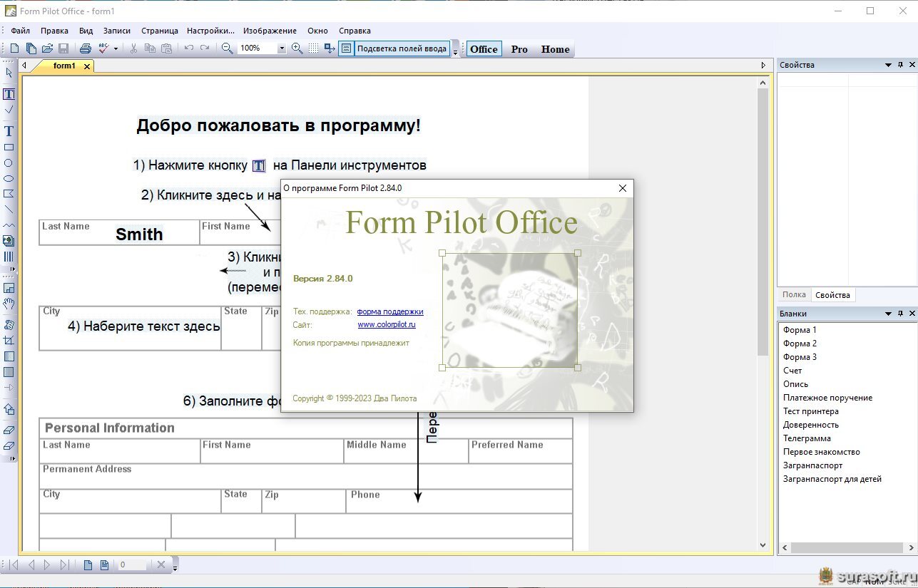Viewport: 918px width, 588px height.
Task: Print the form using the printer icon
Action: [85, 48]
